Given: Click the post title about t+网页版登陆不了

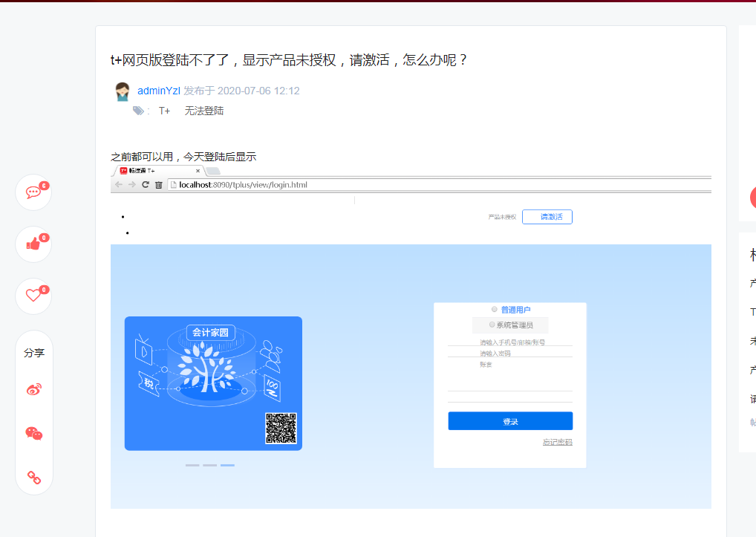Looking at the screenshot, I should [289, 59].
